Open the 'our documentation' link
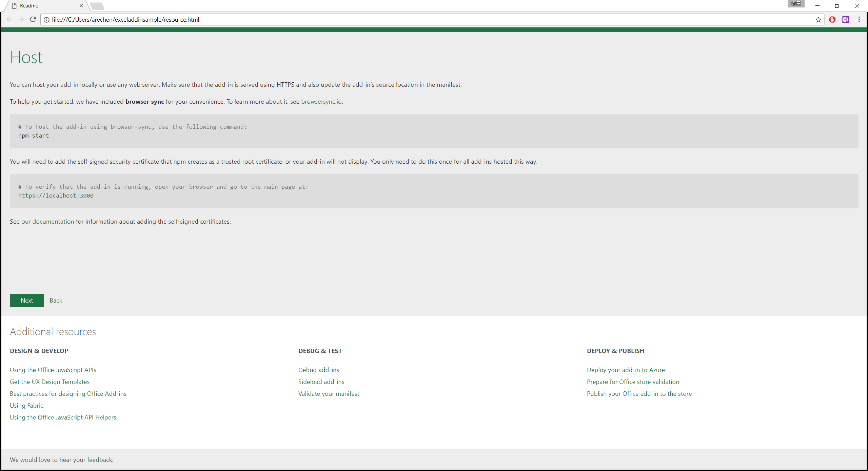This screenshot has height=471, width=868. (x=47, y=222)
